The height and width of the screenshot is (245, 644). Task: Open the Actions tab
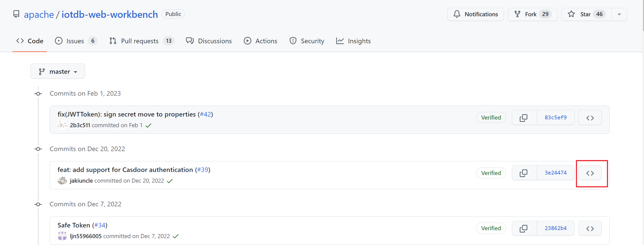[260, 41]
